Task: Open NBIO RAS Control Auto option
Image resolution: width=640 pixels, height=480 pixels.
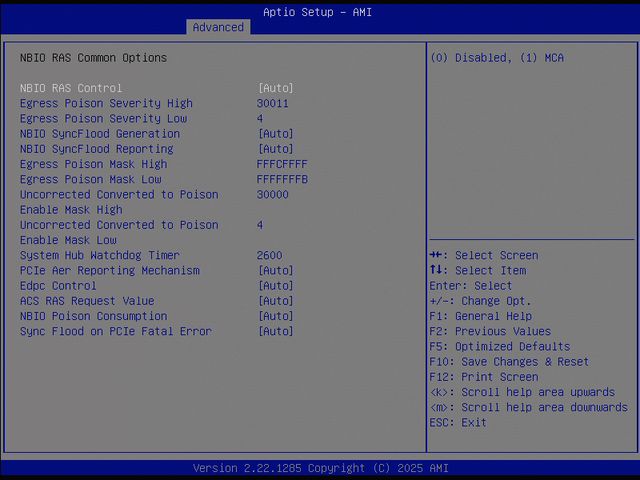Action: click(x=276, y=88)
